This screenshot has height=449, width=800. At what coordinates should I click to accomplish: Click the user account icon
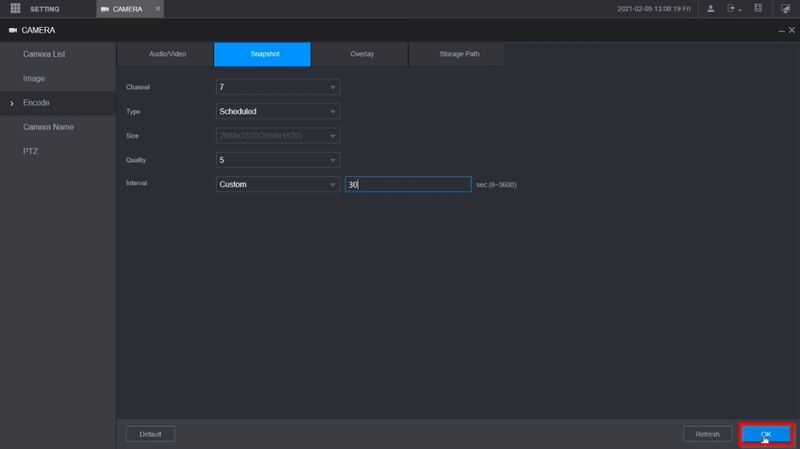[710, 9]
